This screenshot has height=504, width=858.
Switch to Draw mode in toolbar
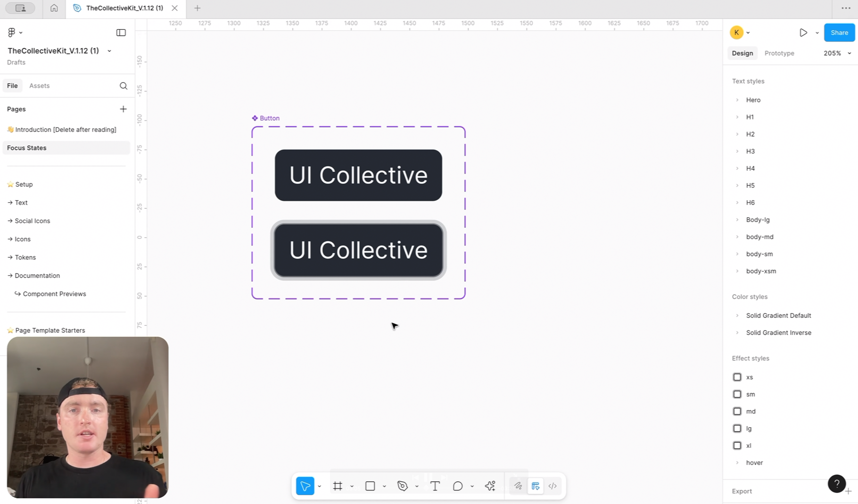click(518, 486)
